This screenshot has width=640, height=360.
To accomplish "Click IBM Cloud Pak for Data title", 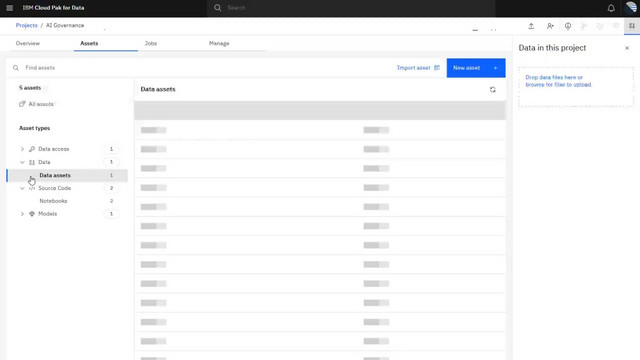I will click(53, 8).
